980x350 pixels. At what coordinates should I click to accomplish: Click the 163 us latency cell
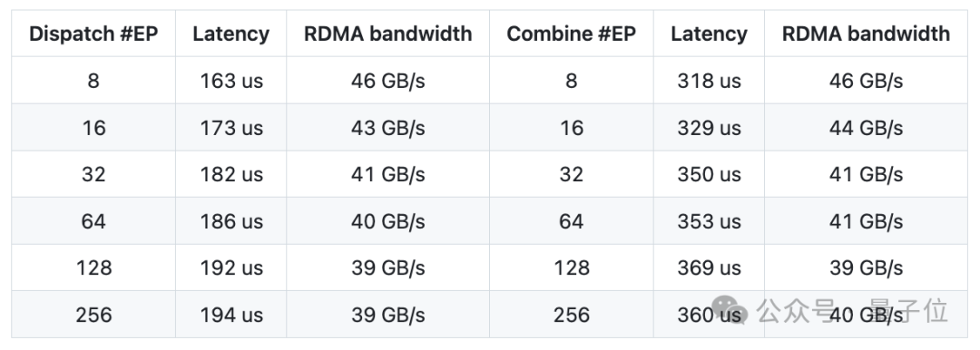[231, 81]
